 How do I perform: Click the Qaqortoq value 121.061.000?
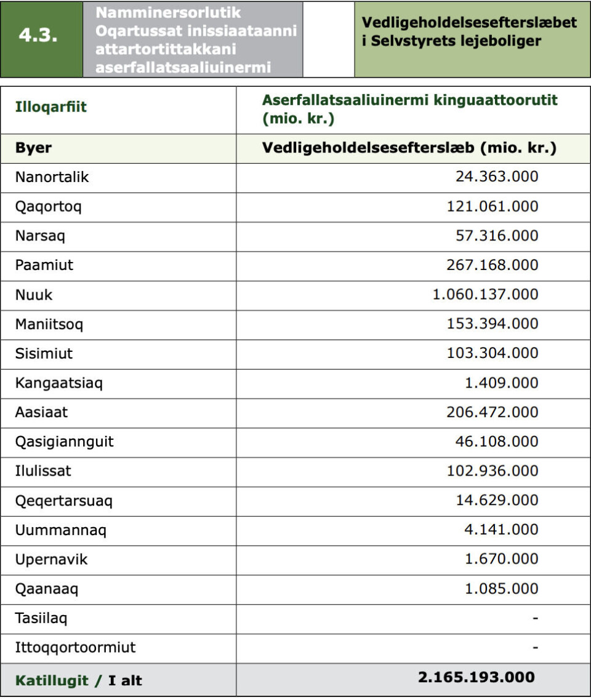pos(492,207)
